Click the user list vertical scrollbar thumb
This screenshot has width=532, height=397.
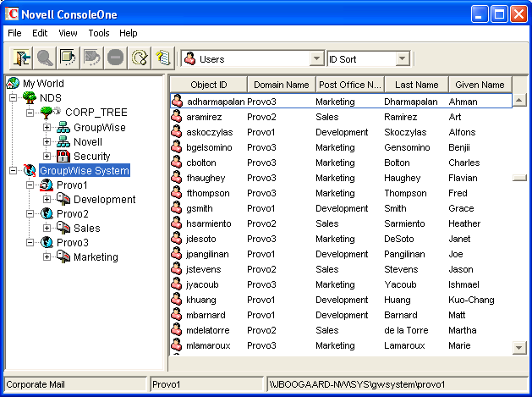(x=519, y=177)
